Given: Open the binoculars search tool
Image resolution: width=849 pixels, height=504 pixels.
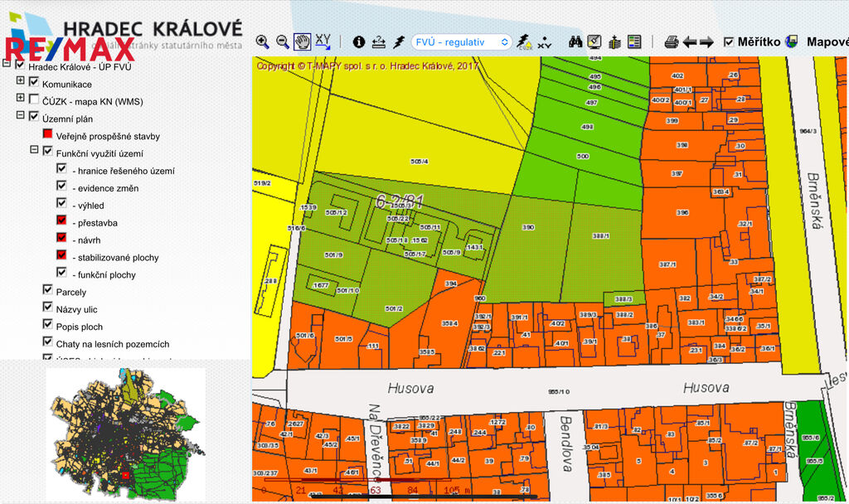Looking at the screenshot, I should click(x=575, y=41).
